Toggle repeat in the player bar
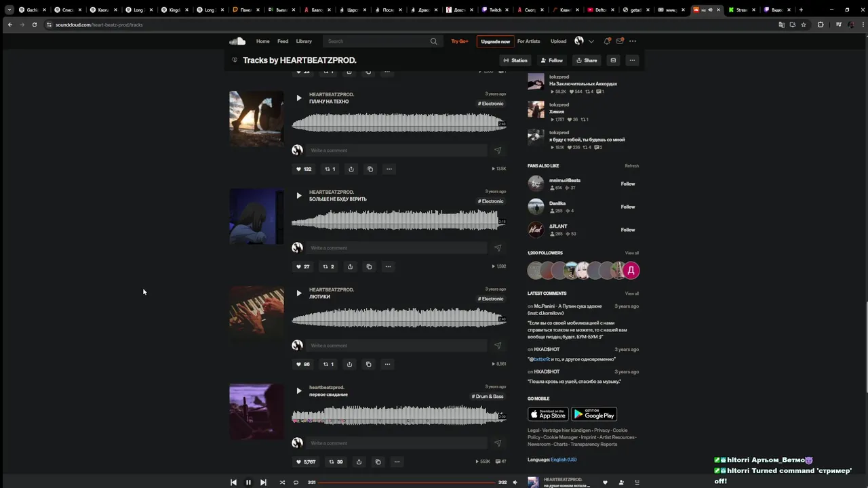The image size is (868, 488). [296, 483]
